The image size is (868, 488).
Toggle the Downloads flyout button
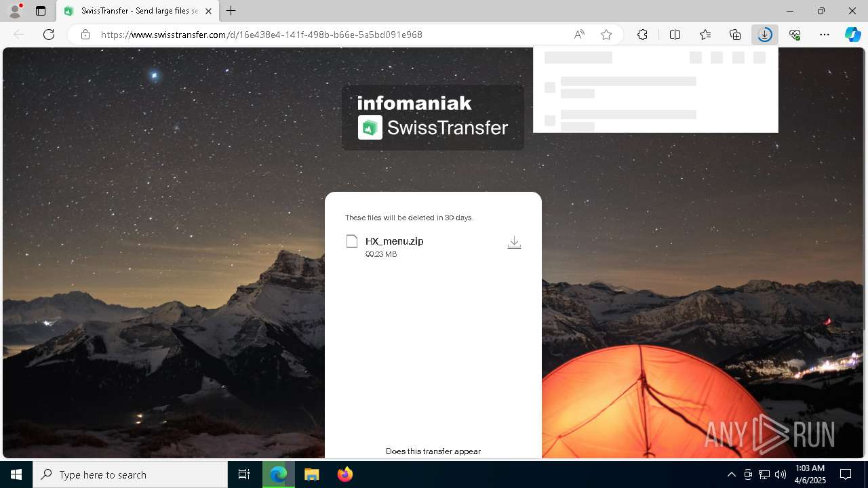[765, 35]
